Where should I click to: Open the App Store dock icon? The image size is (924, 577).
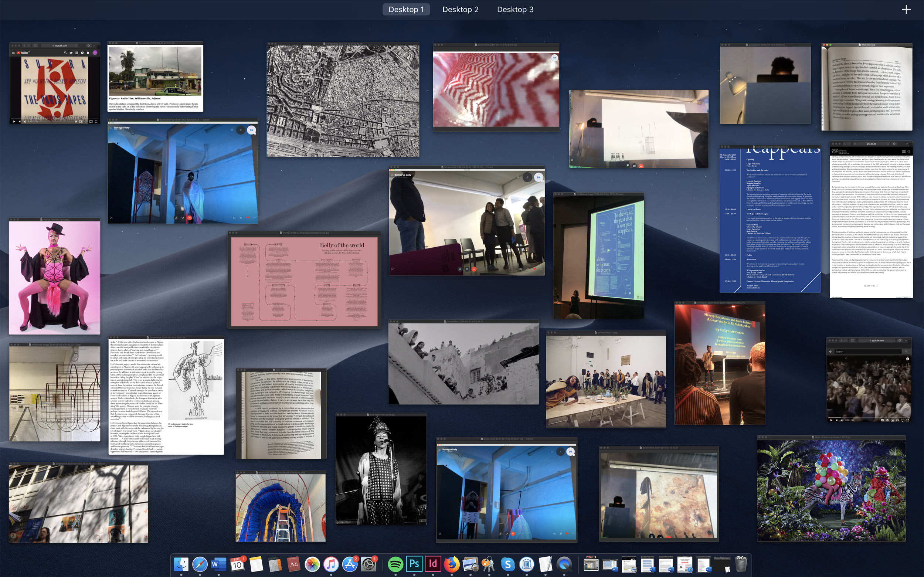click(349, 564)
